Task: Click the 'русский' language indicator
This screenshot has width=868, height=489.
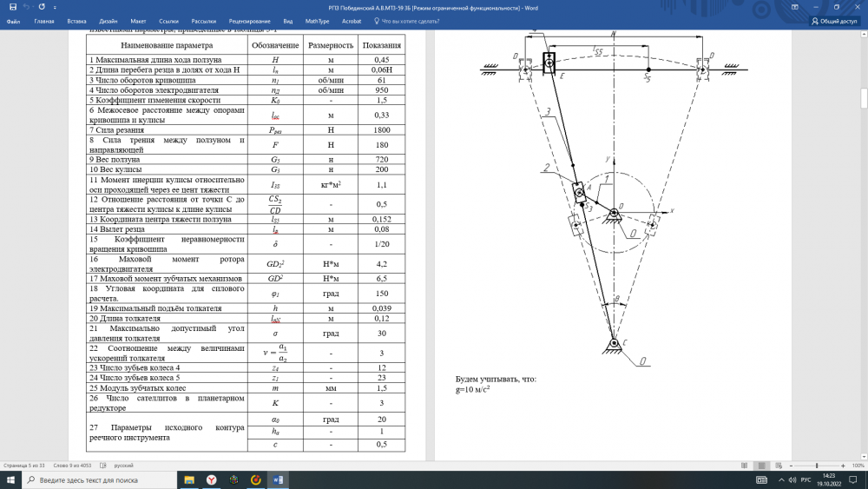Action: click(123, 466)
